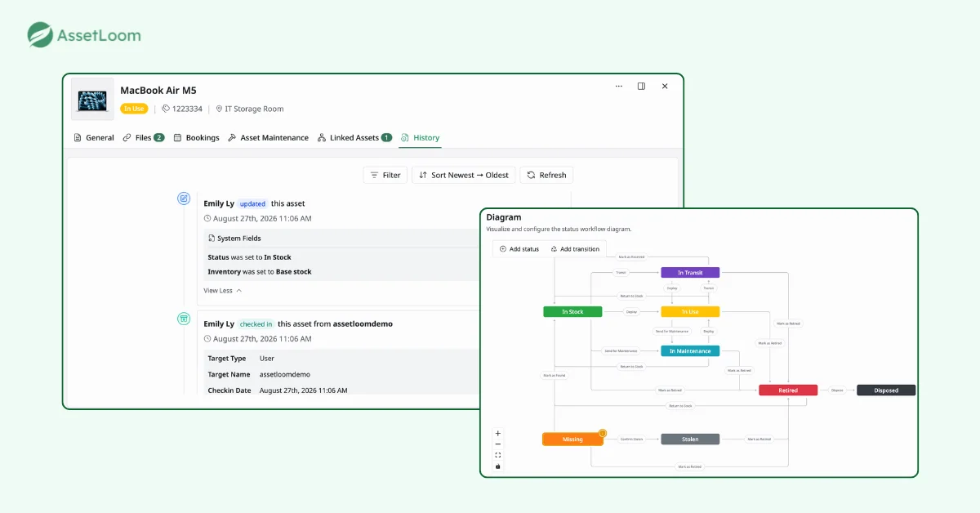
Task: Click the AssetLoom leaf logo
Action: click(x=40, y=35)
